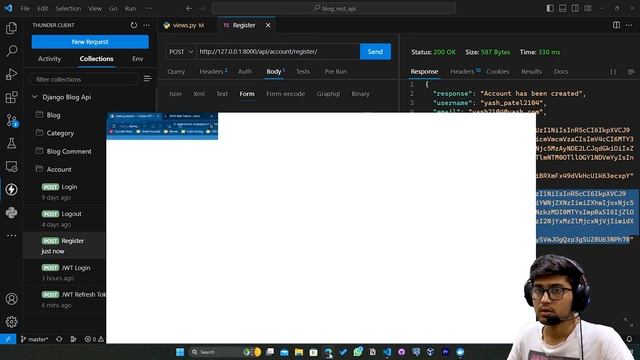The height and width of the screenshot is (360, 640).
Task: Open the Auth request tab
Action: coord(244,71)
